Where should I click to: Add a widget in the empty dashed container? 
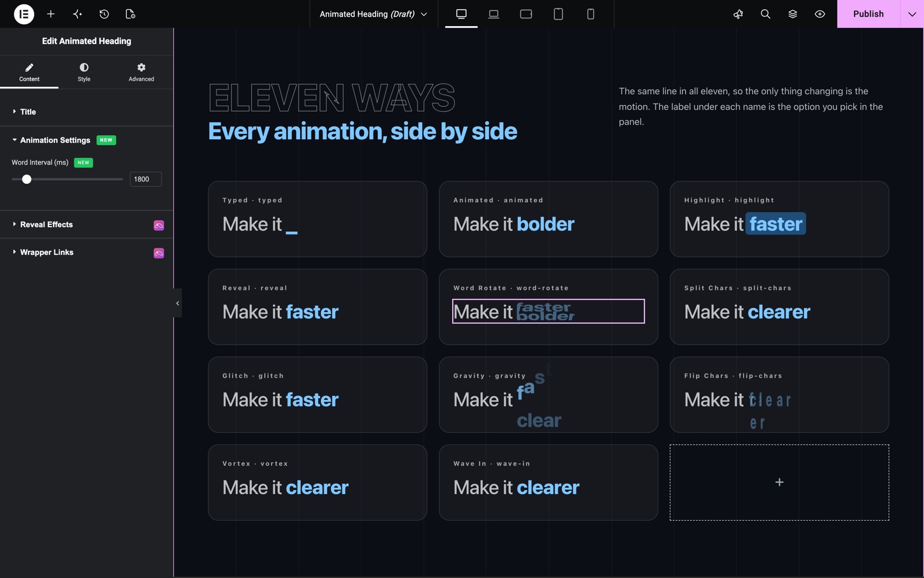tap(779, 482)
